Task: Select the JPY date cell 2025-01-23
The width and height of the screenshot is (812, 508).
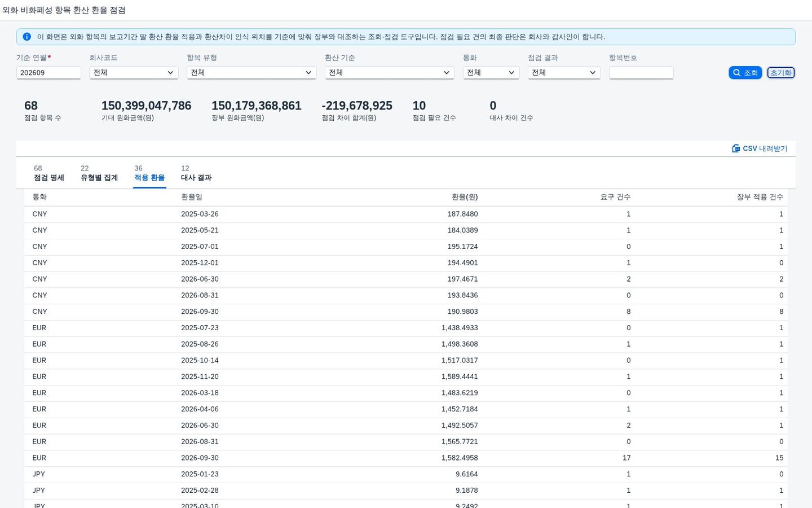Action: (x=200, y=475)
